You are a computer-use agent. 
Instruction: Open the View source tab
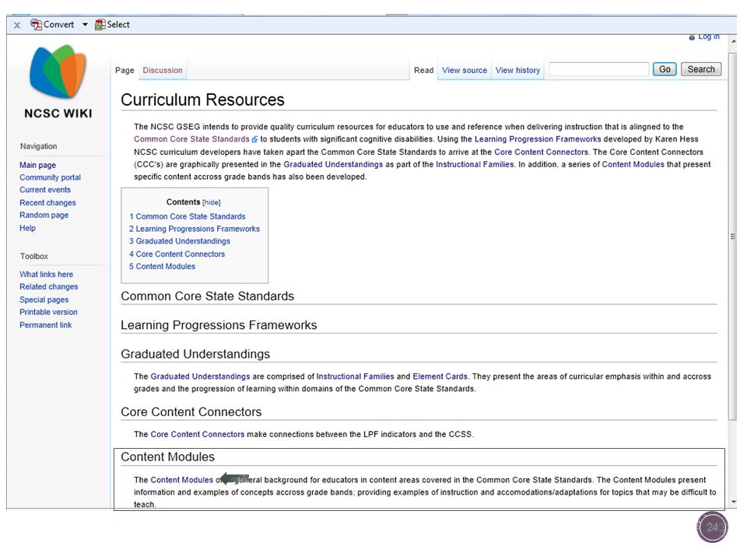click(x=465, y=70)
